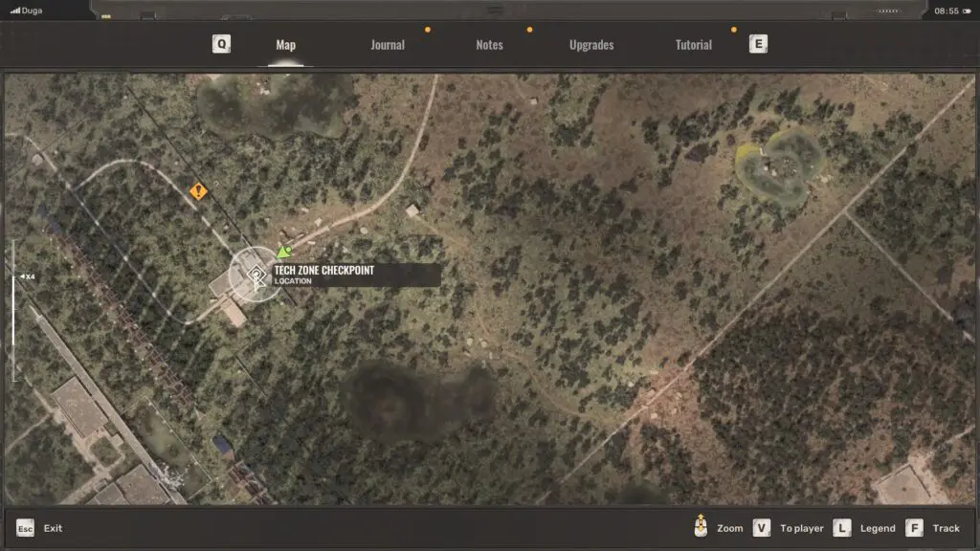The height and width of the screenshot is (551, 980).
Task: Switch to the Journal tab
Action: pos(388,45)
